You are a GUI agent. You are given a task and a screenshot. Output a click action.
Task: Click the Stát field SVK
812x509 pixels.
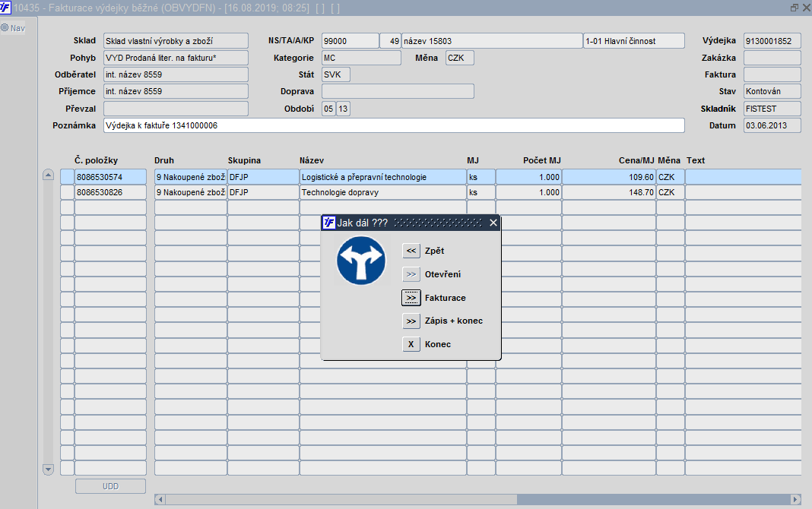click(x=335, y=74)
